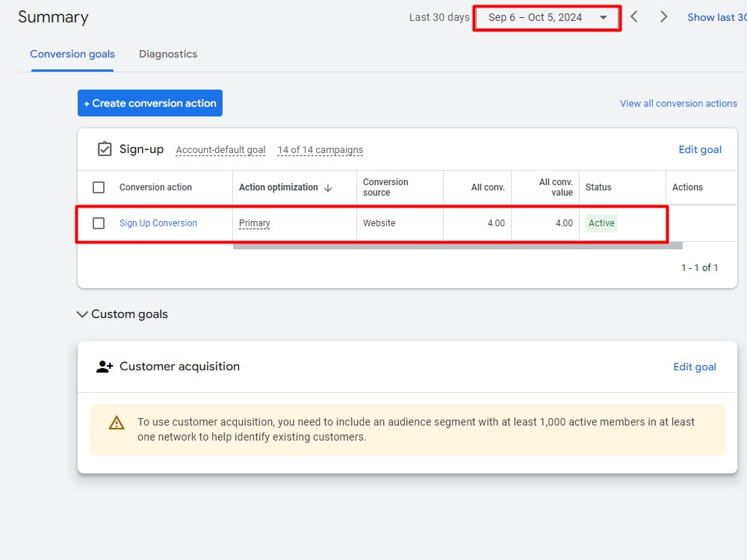The height and width of the screenshot is (560, 747).
Task: Click Edit goal for Customer acquisition
Action: 695,367
